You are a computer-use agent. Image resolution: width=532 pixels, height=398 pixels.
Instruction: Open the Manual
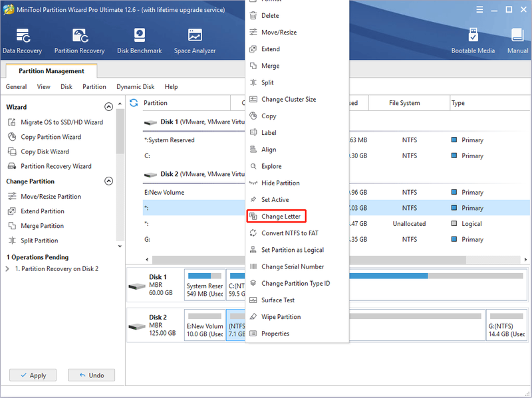tap(518, 41)
